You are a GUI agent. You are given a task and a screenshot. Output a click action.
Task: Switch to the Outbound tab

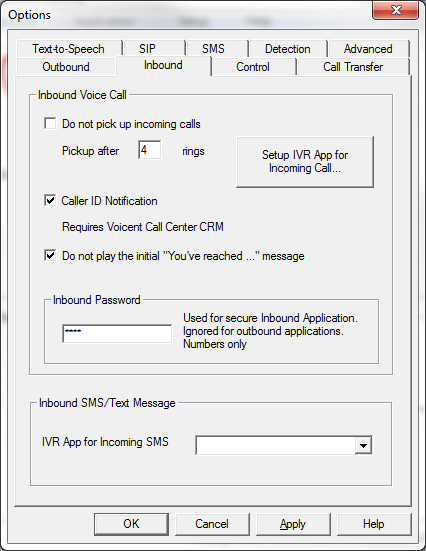[66, 67]
